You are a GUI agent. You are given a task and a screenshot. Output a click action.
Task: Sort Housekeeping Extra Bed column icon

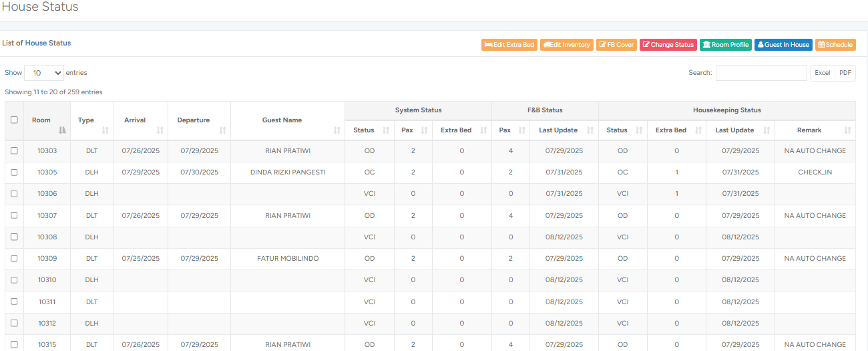click(698, 130)
